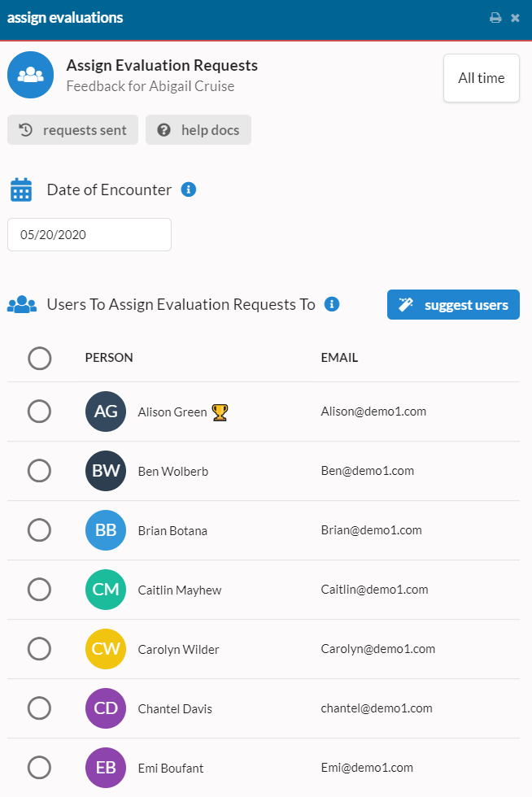The height and width of the screenshot is (797, 532).
Task: Click the calendar icon beside Date of Encounter
Action: [x=20, y=189]
